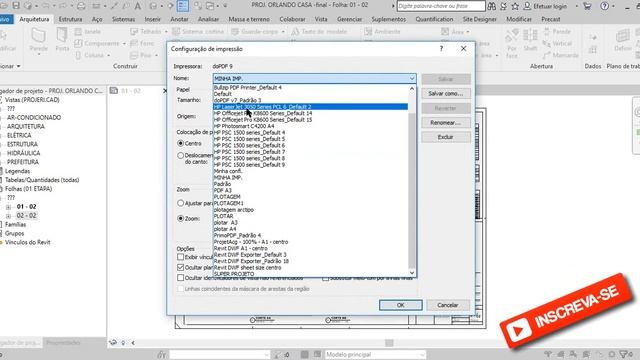This screenshot has width=640, height=360.
Task: Open the Área dropdown arrow
Action: point(467,31)
